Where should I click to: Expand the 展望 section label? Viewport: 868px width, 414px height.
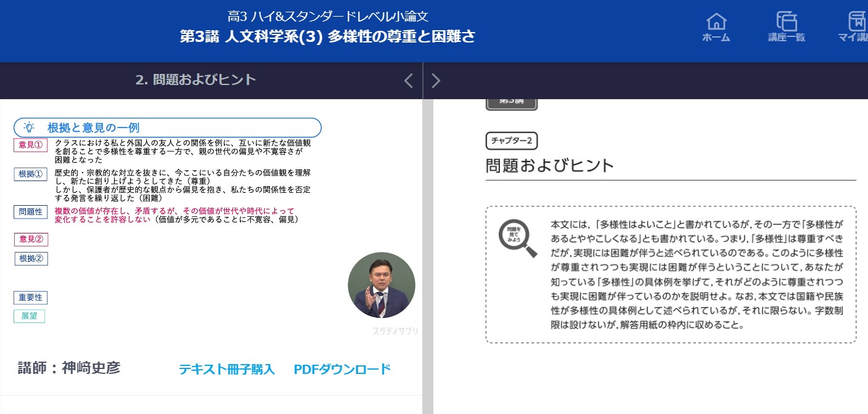click(29, 315)
